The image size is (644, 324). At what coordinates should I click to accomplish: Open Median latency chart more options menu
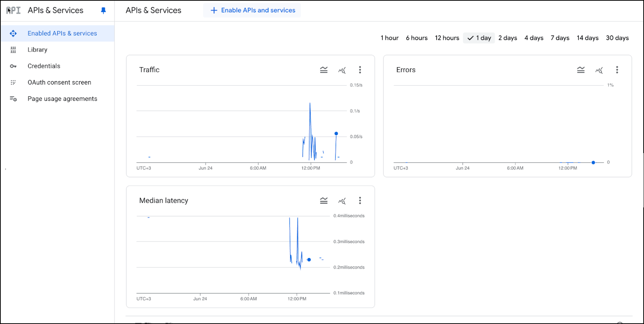pyautogui.click(x=360, y=200)
